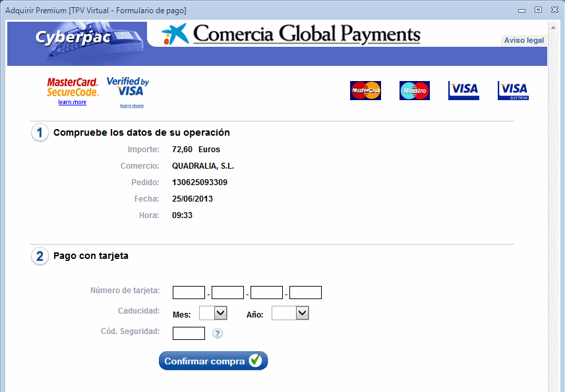Image resolution: width=565 pixels, height=392 pixels.
Task: Focus the third card number field
Action: [266, 293]
